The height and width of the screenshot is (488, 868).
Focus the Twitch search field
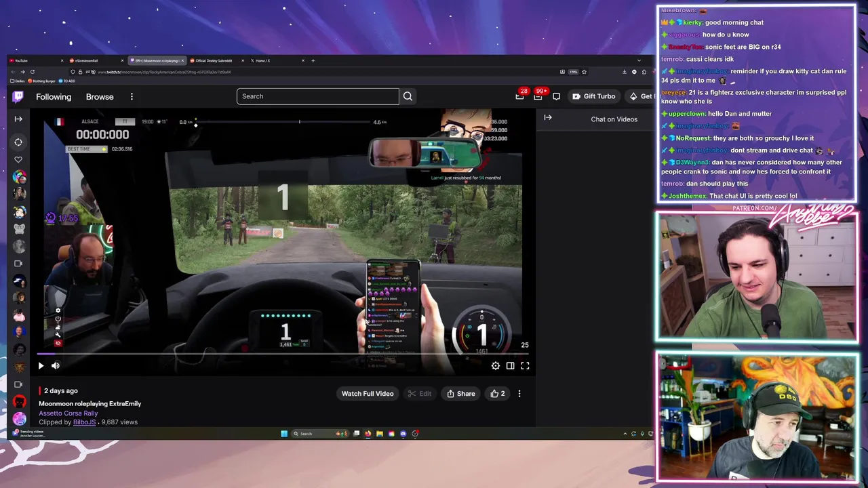click(x=318, y=96)
